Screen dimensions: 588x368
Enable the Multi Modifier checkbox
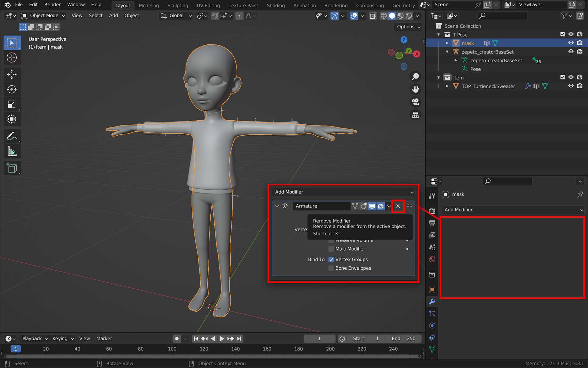point(331,249)
